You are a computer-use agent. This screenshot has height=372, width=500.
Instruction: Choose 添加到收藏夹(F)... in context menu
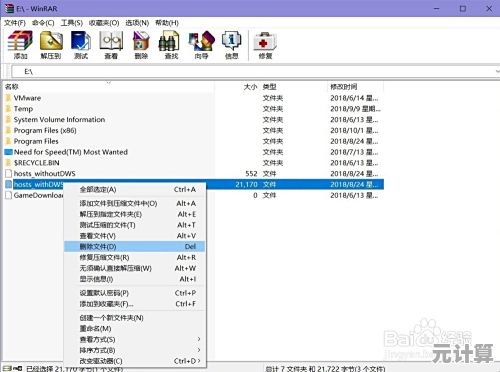coord(135,304)
